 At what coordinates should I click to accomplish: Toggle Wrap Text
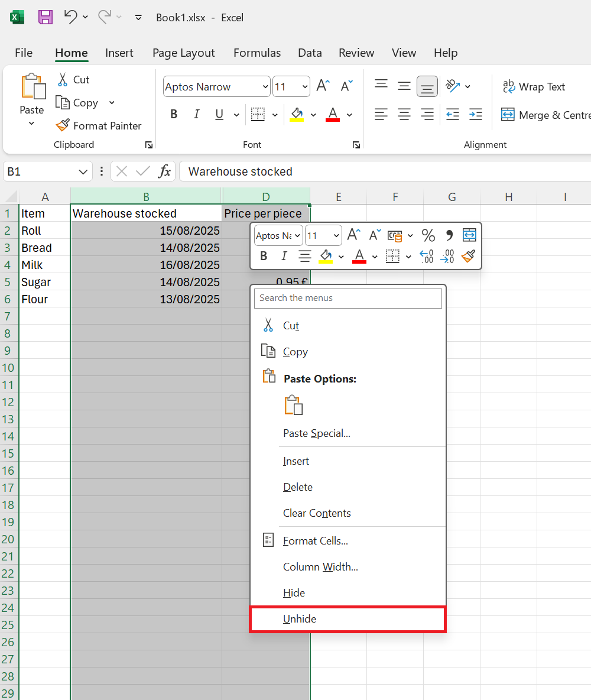pos(534,86)
